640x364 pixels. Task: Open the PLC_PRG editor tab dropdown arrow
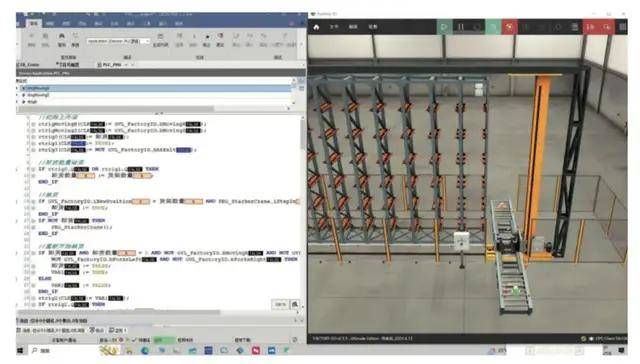(127, 64)
